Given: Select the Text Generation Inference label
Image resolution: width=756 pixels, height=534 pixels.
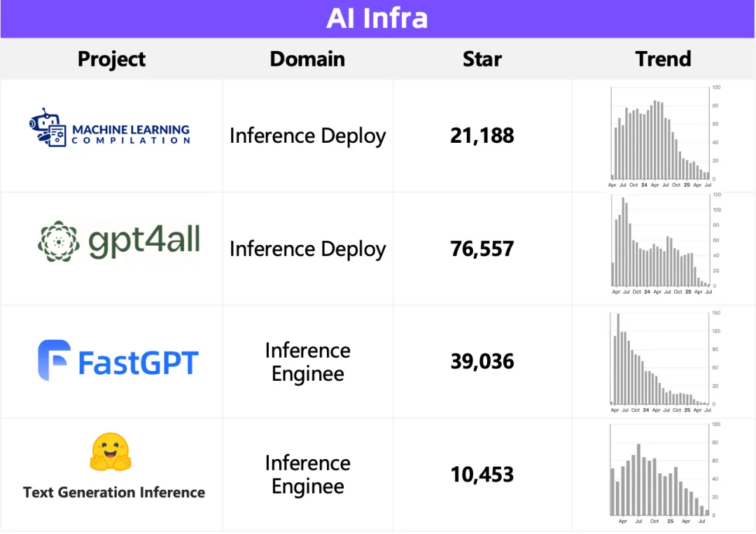Looking at the screenshot, I should tap(114, 493).
